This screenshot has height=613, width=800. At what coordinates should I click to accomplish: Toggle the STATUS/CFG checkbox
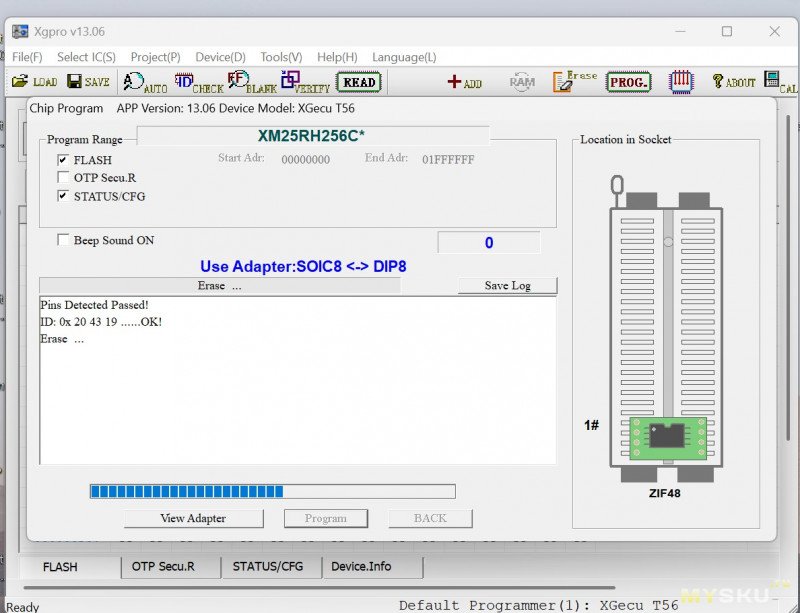63,197
